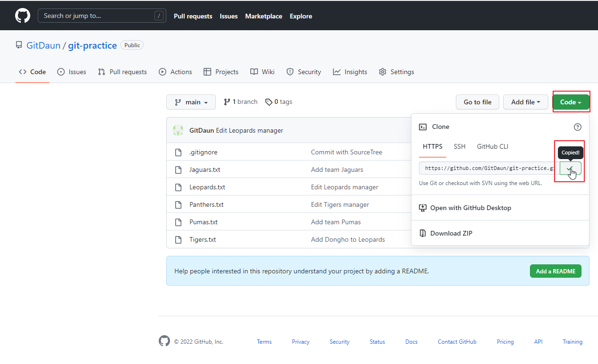Open the git-practice repository link
598x364 pixels.
(93, 45)
